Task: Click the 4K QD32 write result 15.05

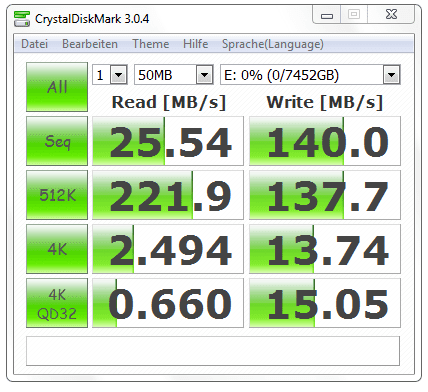Action: point(325,303)
